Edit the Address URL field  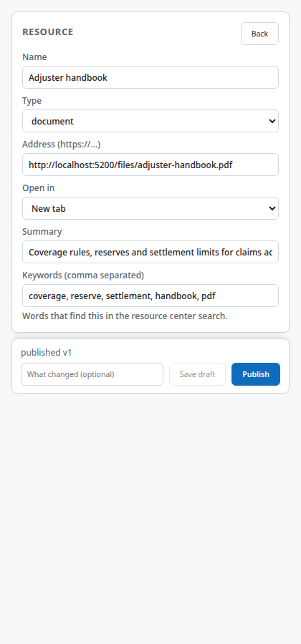click(x=150, y=165)
